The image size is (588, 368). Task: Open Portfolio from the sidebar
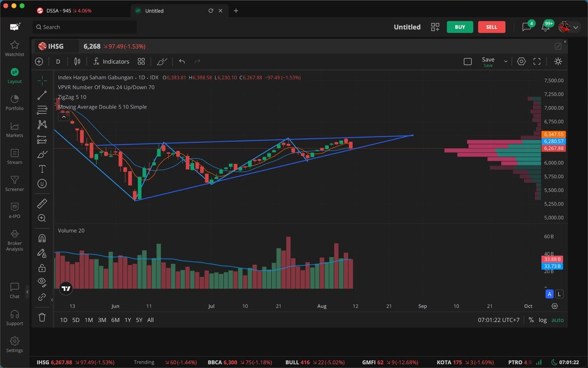[x=15, y=103]
